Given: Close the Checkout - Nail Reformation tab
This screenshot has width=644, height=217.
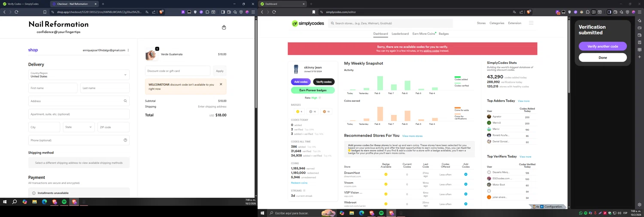Looking at the screenshot, I should [x=95, y=4].
